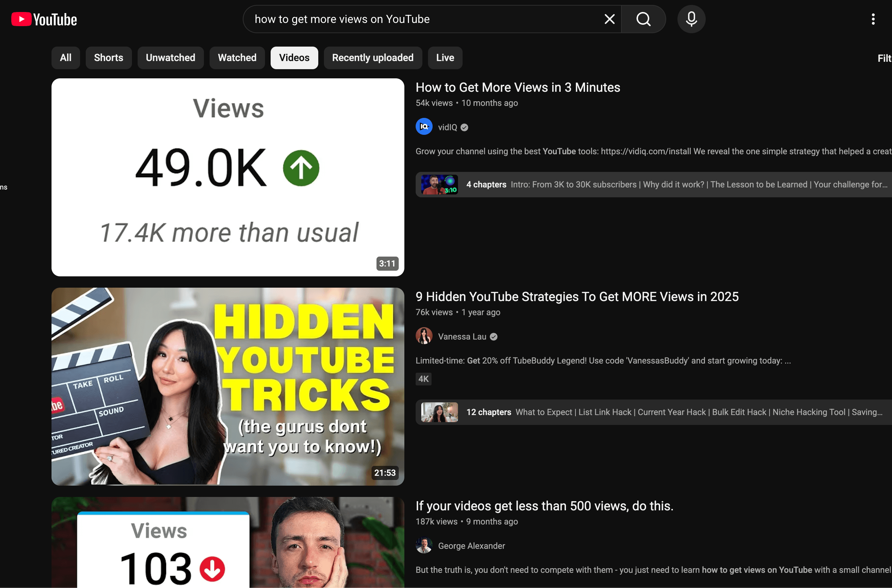Visit the George Alexander channel name
Screen dimensions: 892x588
(471, 546)
